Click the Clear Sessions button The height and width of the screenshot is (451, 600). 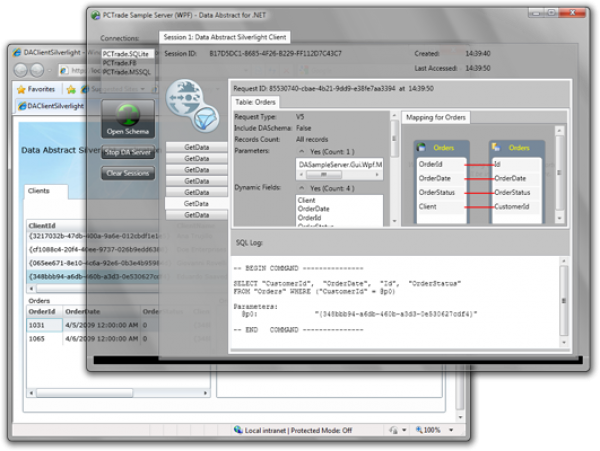point(128,173)
